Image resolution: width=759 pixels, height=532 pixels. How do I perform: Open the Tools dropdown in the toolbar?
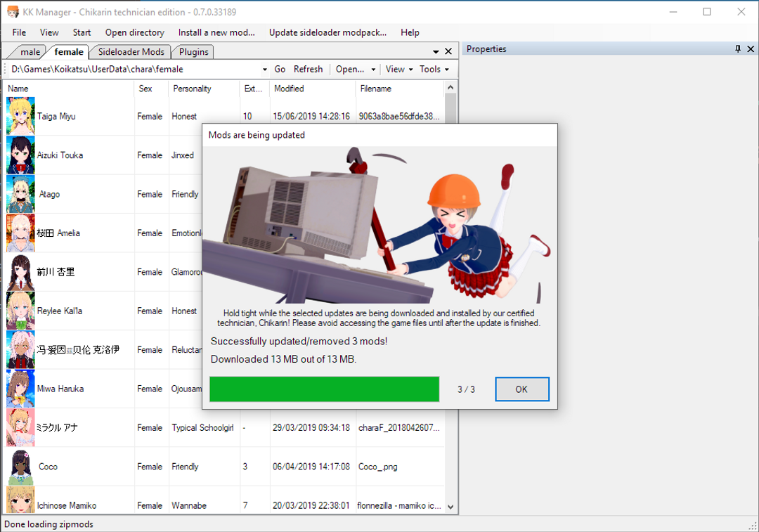point(433,70)
